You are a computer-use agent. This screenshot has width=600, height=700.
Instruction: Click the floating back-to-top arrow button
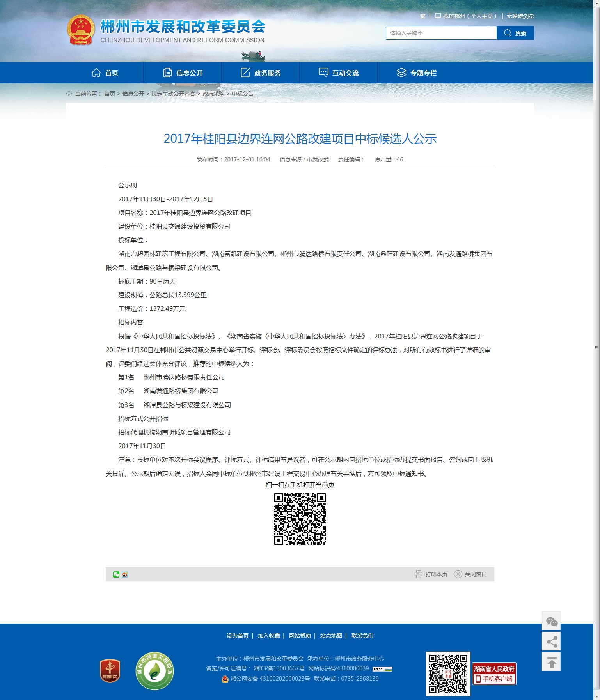click(551, 662)
